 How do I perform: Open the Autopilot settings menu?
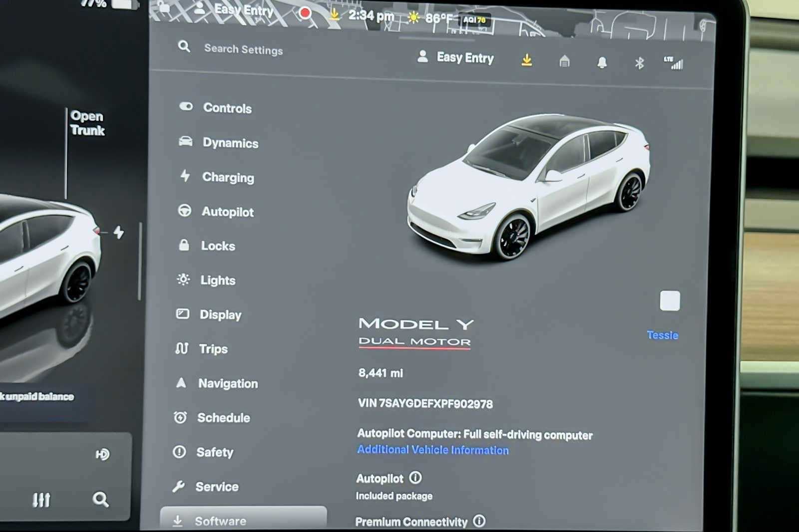tap(216, 212)
